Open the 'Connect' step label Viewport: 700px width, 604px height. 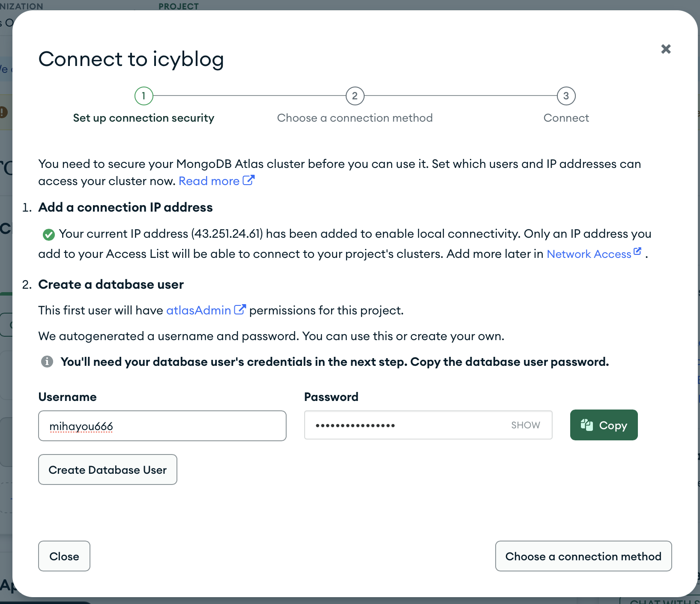(566, 118)
